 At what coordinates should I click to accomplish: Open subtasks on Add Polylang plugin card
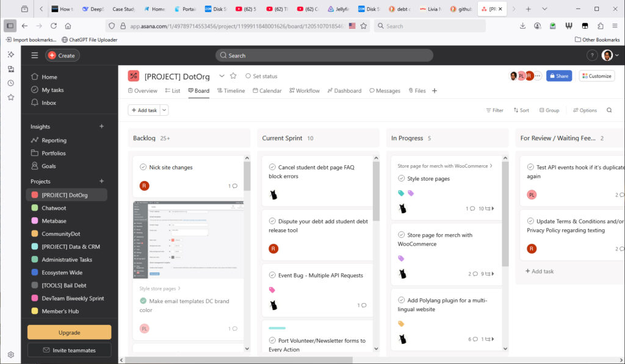[x=488, y=339]
